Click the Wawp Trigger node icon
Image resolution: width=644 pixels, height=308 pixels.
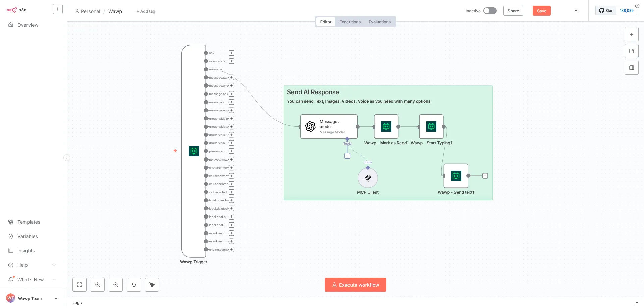pyautogui.click(x=194, y=151)
